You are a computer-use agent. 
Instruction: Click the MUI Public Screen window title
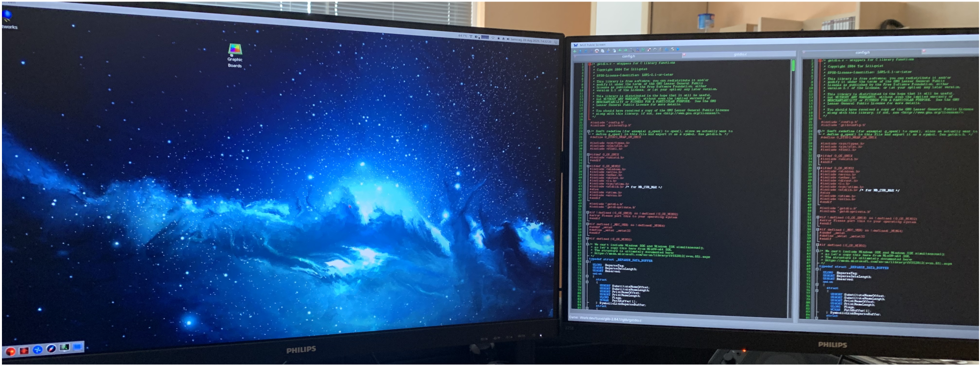point(593,45)
